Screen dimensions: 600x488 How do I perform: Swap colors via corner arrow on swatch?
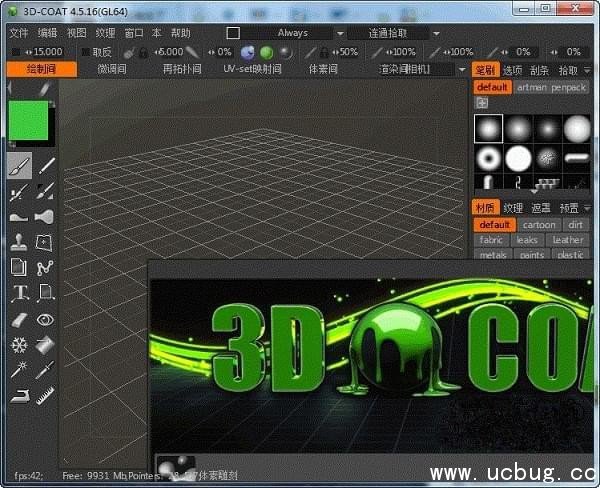click(51, 104)
